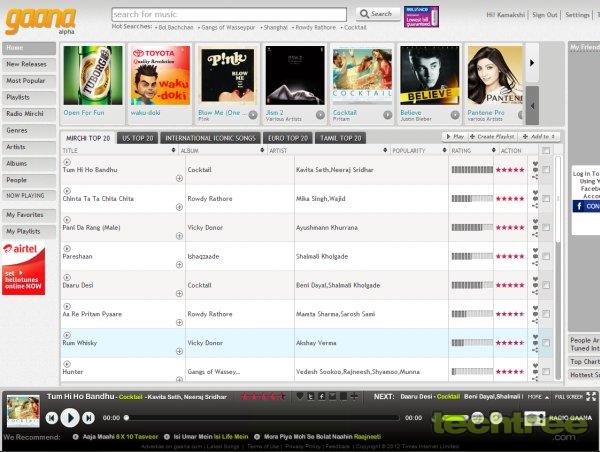This screenshot has height=452, width=600.
Task: Tick the checkbox for Hunter
Action: coord(546,372)
